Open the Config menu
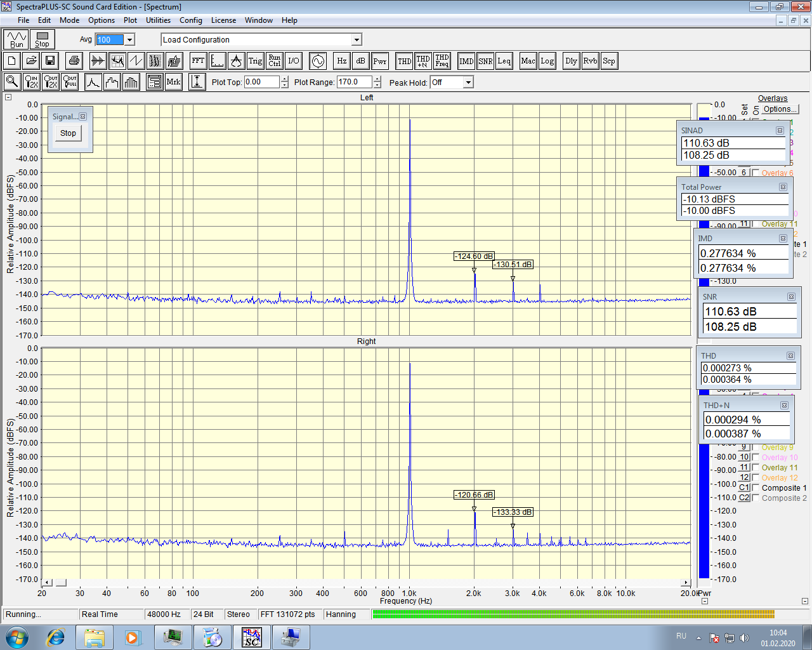The width and height of the screenshot is (812, 650). 190,20
